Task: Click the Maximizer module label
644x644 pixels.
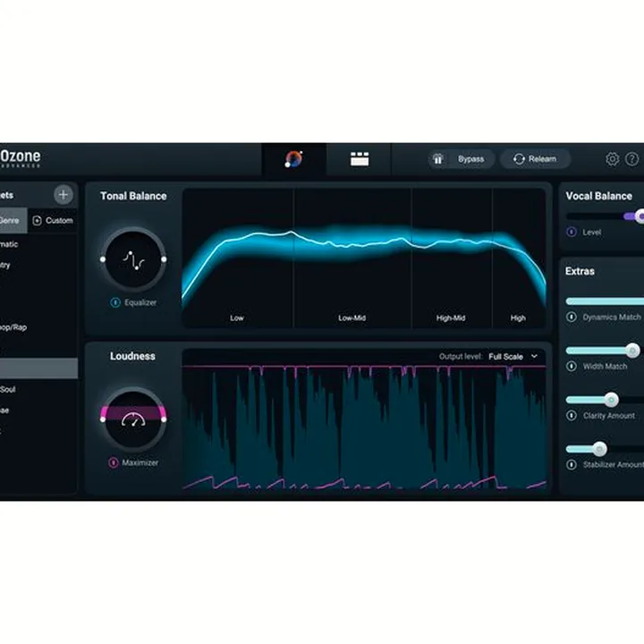Action: [140, 463]
